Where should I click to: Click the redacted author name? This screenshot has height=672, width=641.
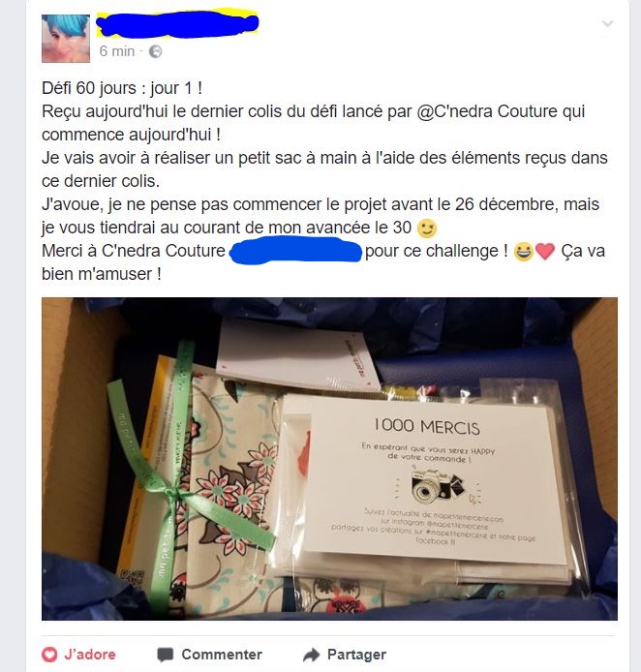point(177,23)
